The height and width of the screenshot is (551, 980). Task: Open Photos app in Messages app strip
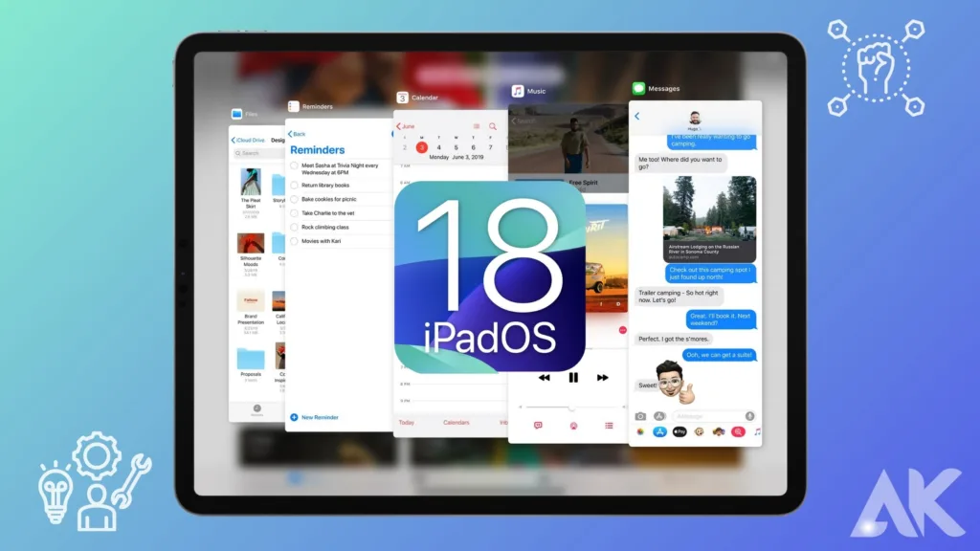click(640, 431)
